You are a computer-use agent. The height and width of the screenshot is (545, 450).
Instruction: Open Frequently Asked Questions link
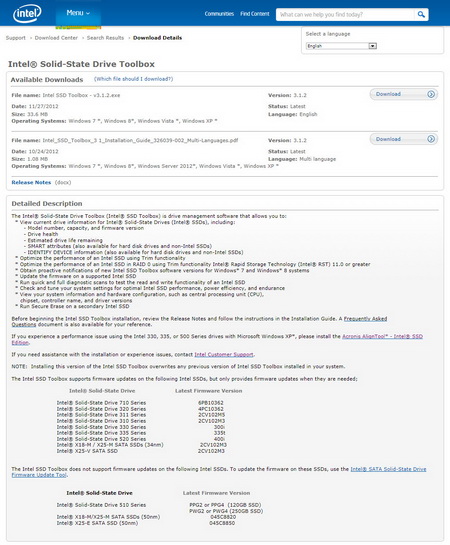pyautogui.click(x=365, y=319)
